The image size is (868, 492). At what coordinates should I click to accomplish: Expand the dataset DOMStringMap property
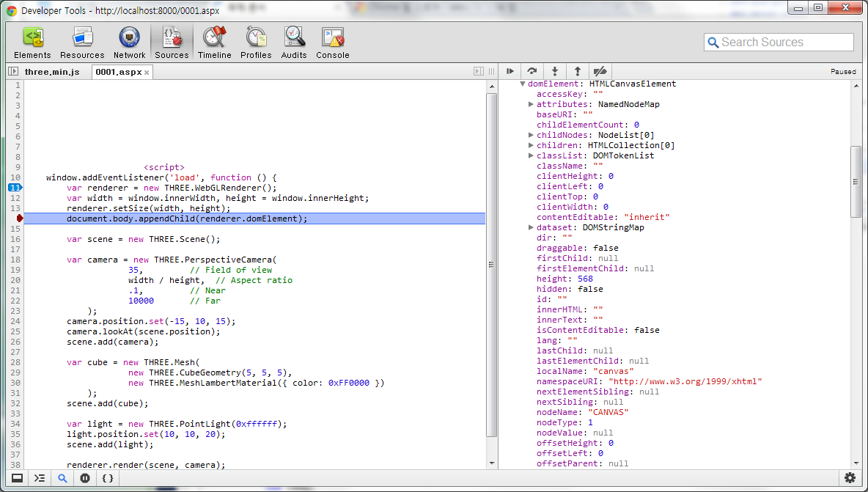pyautogui.click(x=531, y=227)
